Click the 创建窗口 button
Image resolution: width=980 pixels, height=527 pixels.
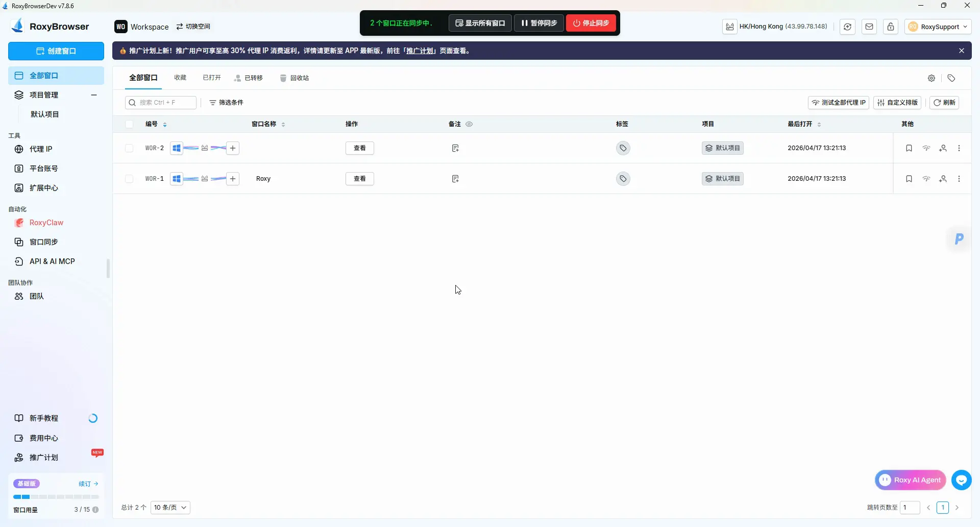point(56,51)
